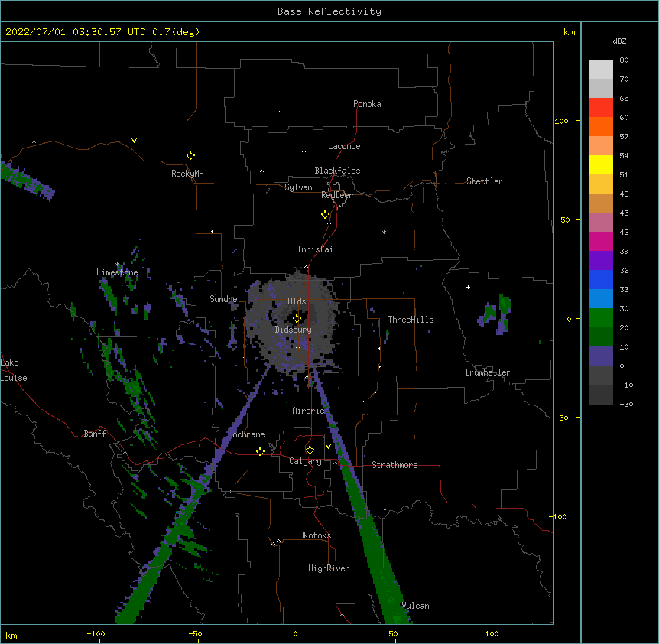Screen dimensions: 659x644
Task: Click the -100 tick on the bottom km axis
Action: point(96,633)
